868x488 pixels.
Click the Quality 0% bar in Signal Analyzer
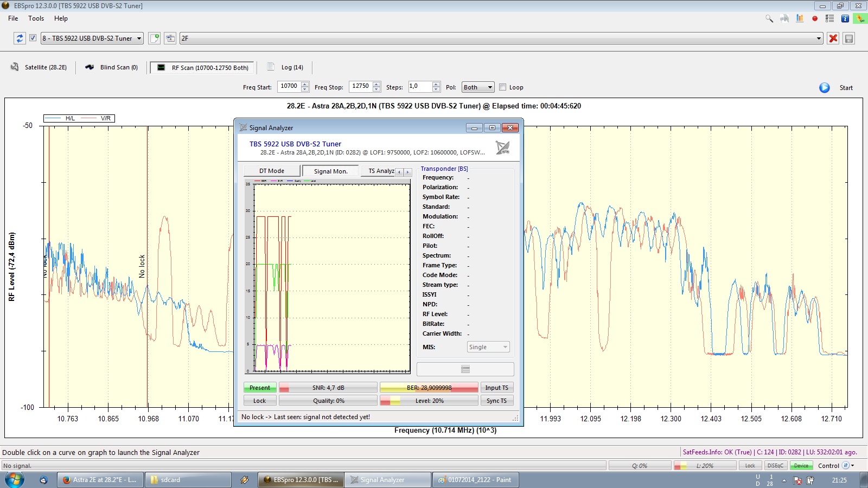tap(328, 401)
